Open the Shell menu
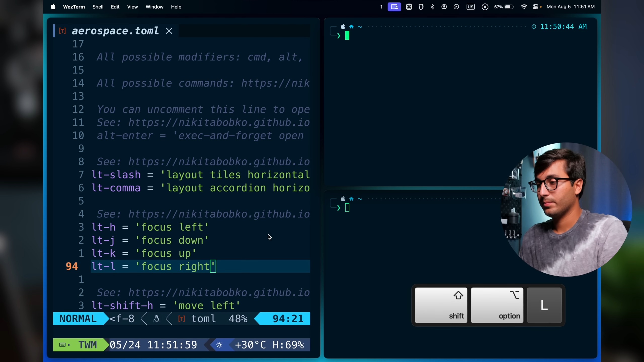Image resolution: width=644 pixels, height=362 pixels. (98, 7)
